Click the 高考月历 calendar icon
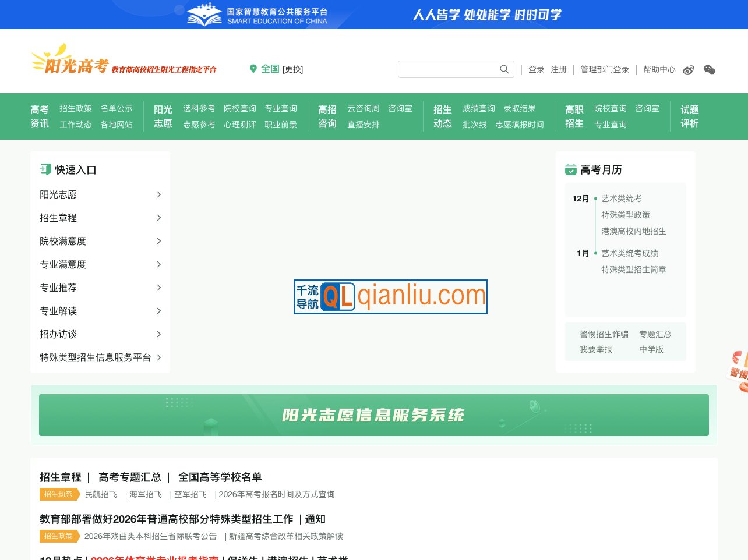This screenshot has width=748, height=560. [570, 169]
